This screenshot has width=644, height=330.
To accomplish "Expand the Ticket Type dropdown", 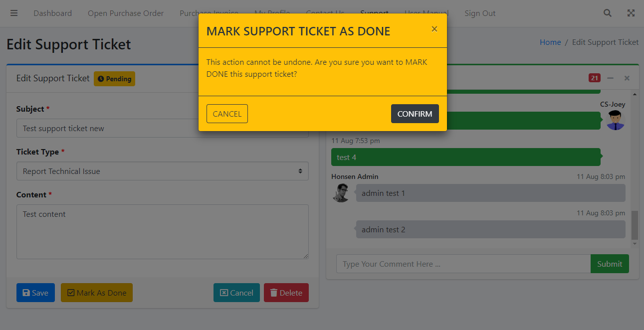I will tap(162, 171).
